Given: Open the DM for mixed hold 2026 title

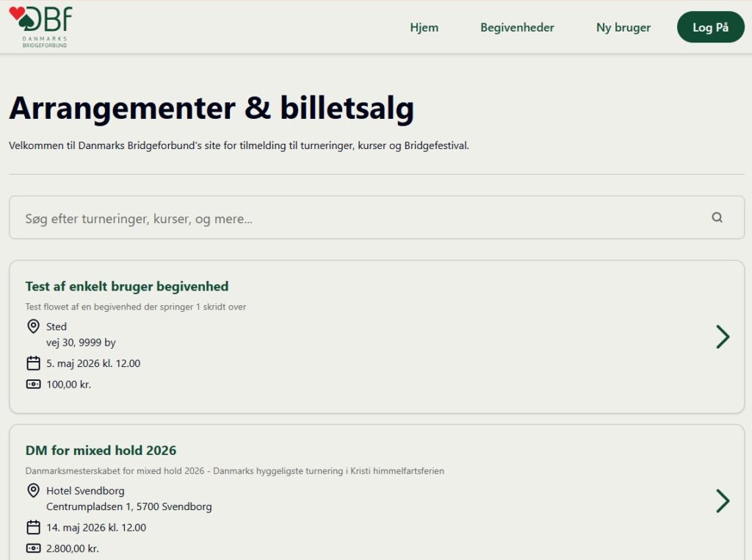Looking at the screenshot, I should click(x=101, y=450).
